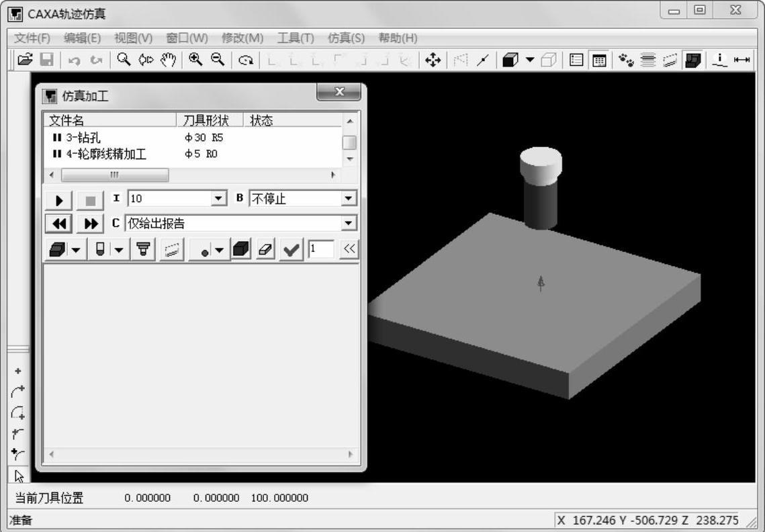The height and width of the screenshot is (532, 765).
Task: Select the magnifier window zoom tool
Action: point(124,60)
